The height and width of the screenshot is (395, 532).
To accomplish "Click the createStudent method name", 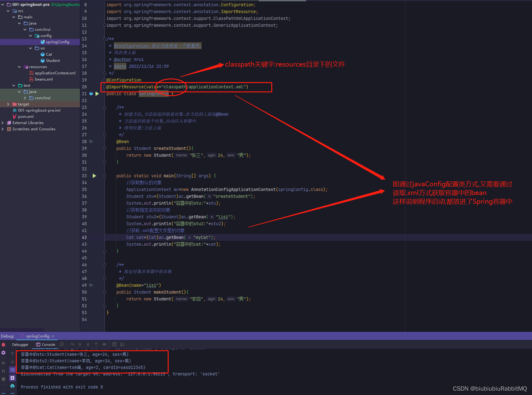I will click(x=170, y=148).
